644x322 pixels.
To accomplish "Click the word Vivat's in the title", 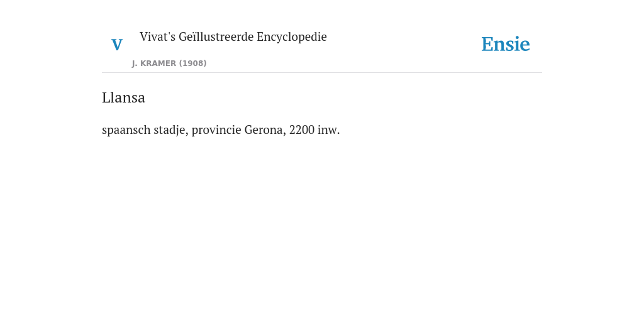I will (x=158, y=37).
